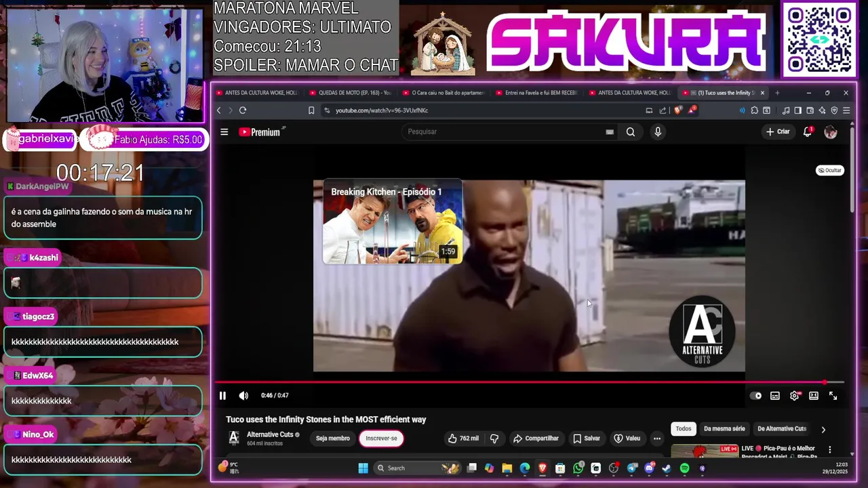
Task: Click the magnifier search button
Action: 631,132
